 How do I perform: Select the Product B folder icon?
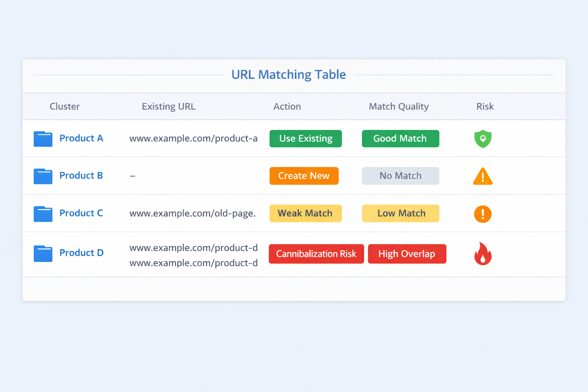(x=43, y=176)
